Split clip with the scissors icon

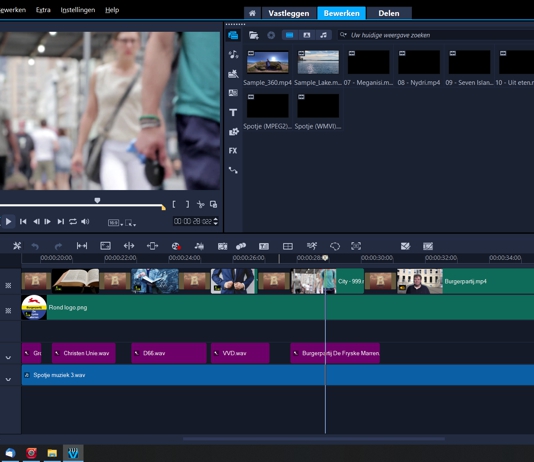[201, 204]
